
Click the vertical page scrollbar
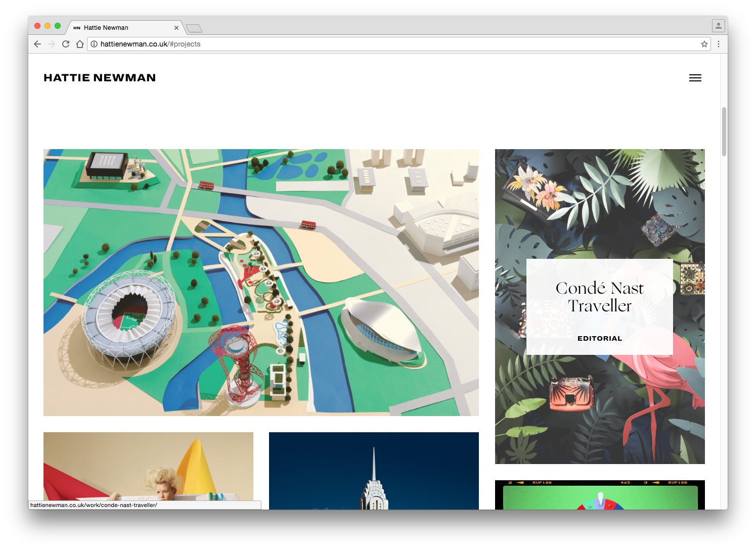724,131
